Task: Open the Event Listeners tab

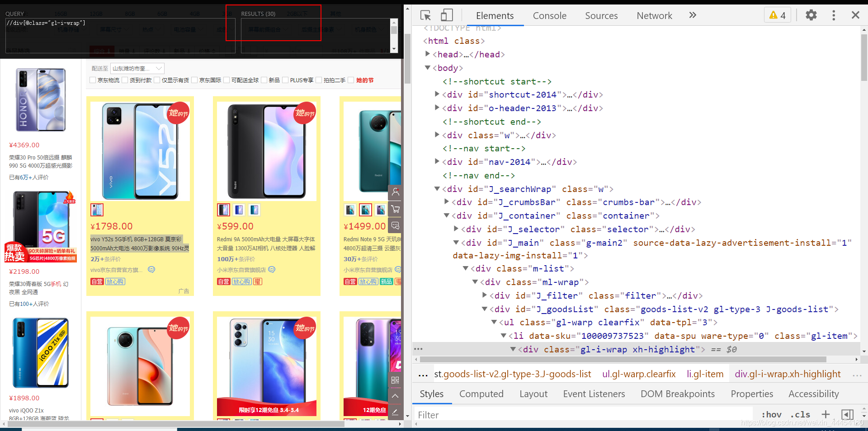Action: 594,394
